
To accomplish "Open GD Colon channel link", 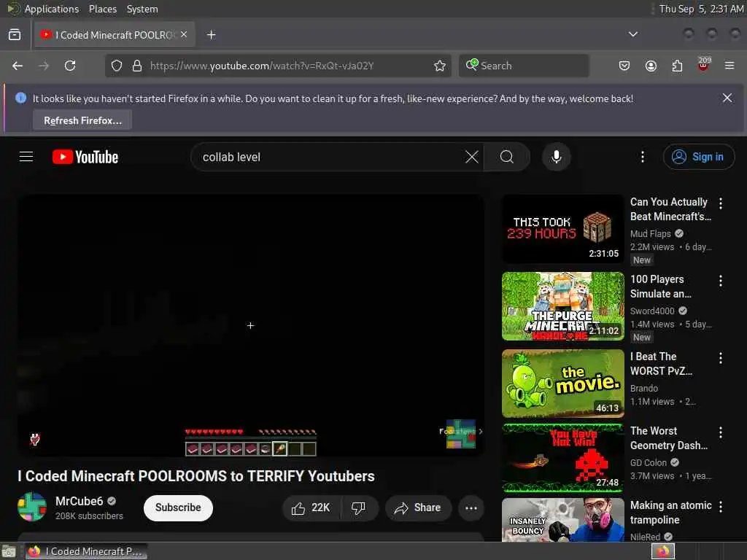I will (x=649, y=462).
